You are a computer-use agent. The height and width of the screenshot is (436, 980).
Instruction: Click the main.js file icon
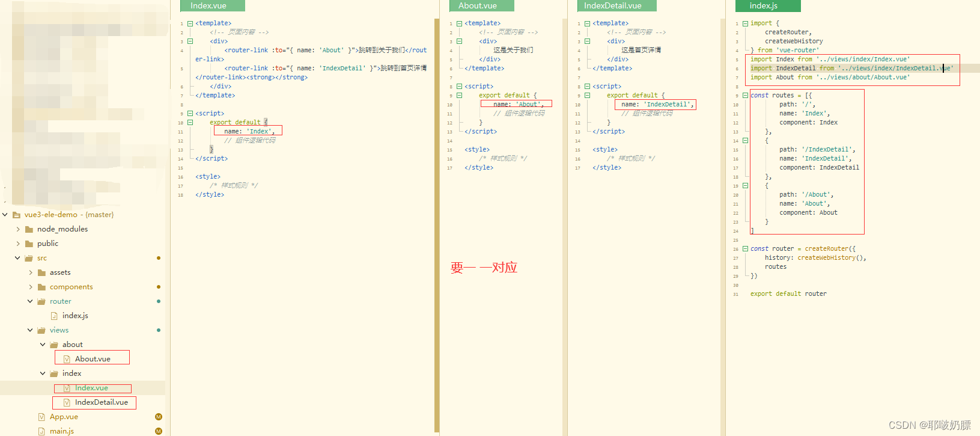41,431
